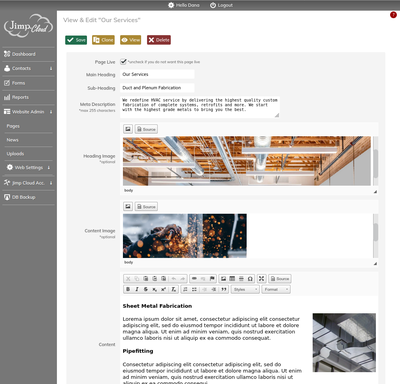
Task: Uncheck the Page Live checkbox
Action: [123, 62]
